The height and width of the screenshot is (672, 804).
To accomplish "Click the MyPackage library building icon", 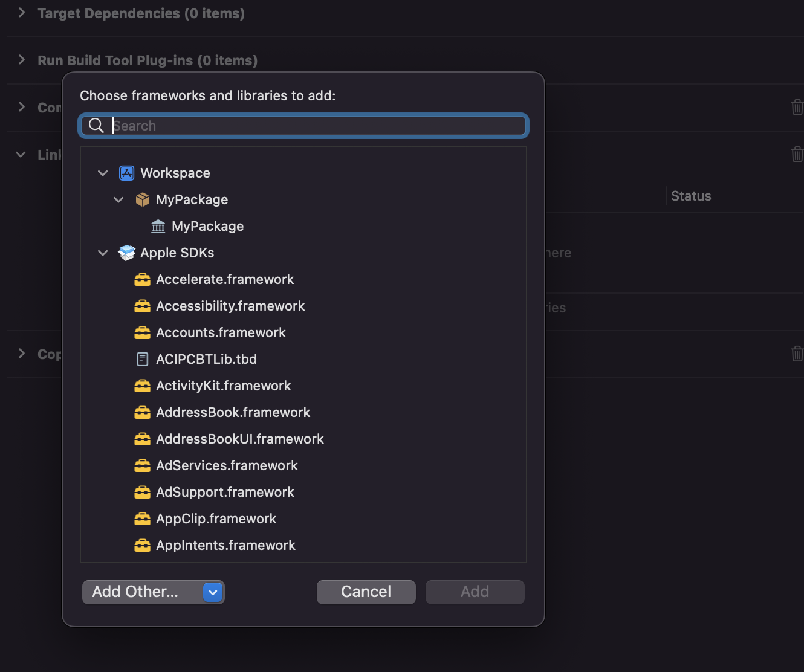I will (x=158, y=226).
